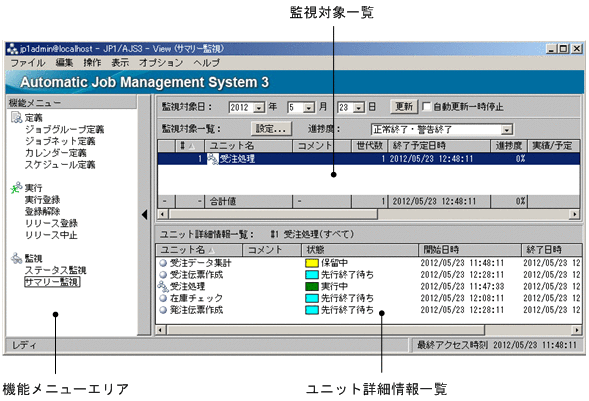Viewport: 589px width, 401px height.
Task: Click the horizontal scrollbar of the unit detail list
Action: [x=369, y=330]
